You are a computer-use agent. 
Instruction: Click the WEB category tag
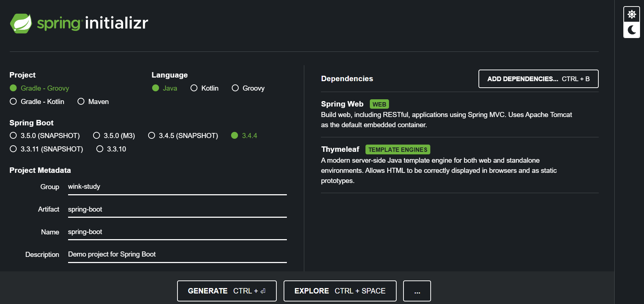pos(379,104)
